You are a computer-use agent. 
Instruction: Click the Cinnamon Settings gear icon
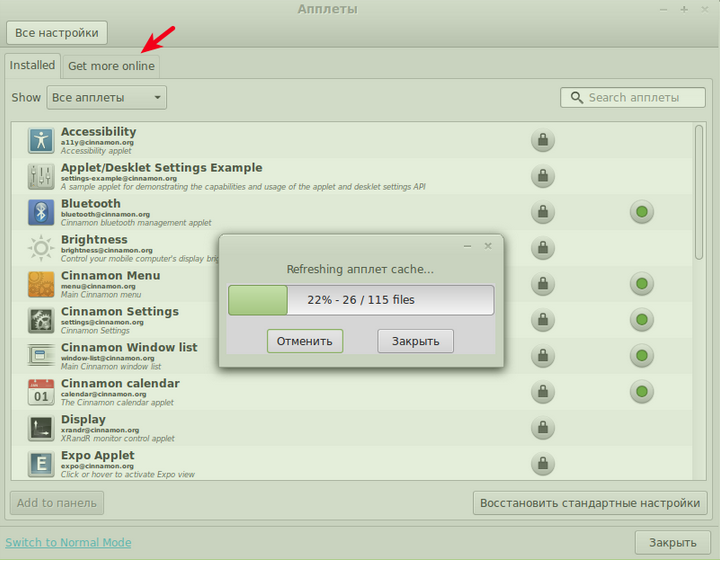pos(41,320)
